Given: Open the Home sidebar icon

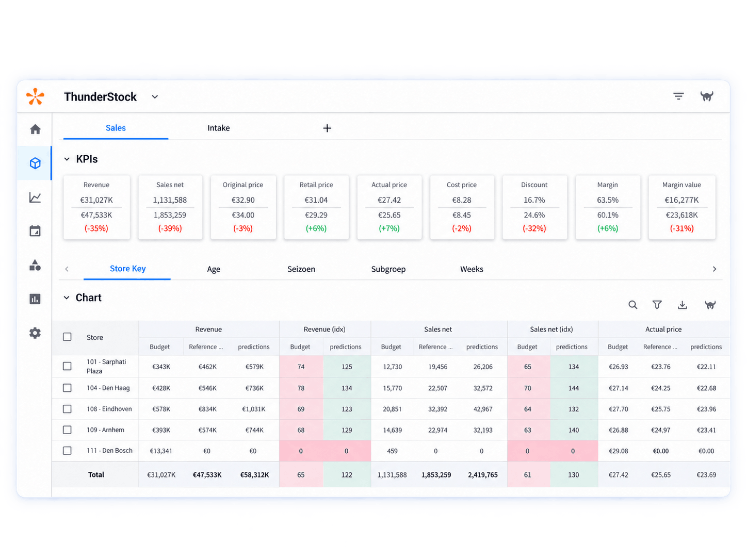Looking at the screenshot, I should click(x=35, y=129).
